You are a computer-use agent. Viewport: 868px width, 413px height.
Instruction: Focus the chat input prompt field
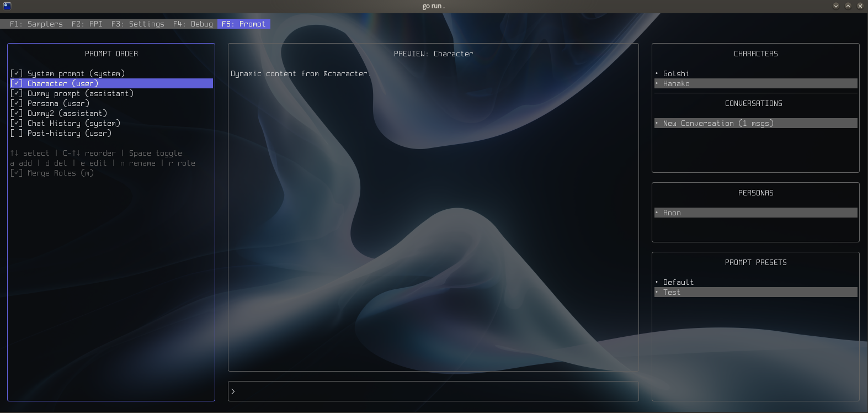tap(433, 391)
